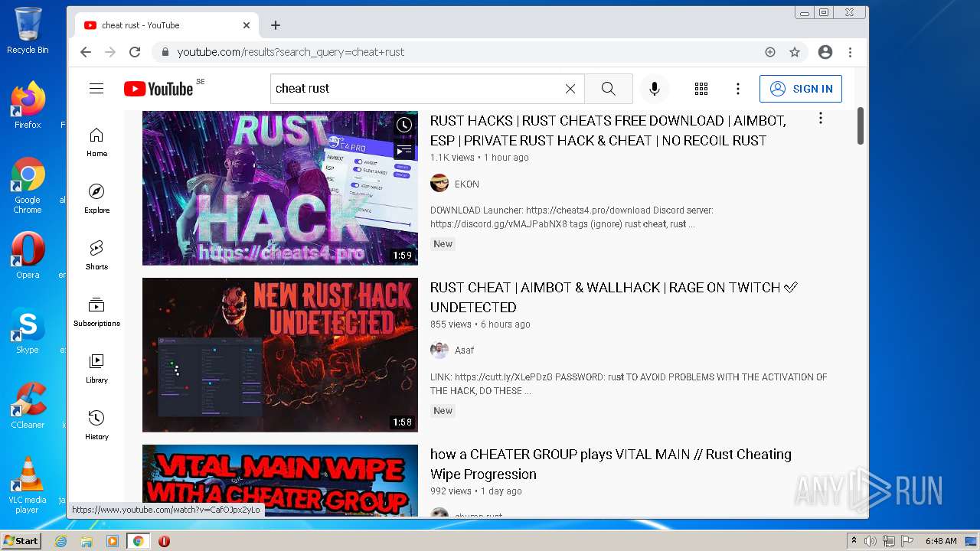Show hidden tray icons arrow

pyautogui.click(x=854, y=541)
